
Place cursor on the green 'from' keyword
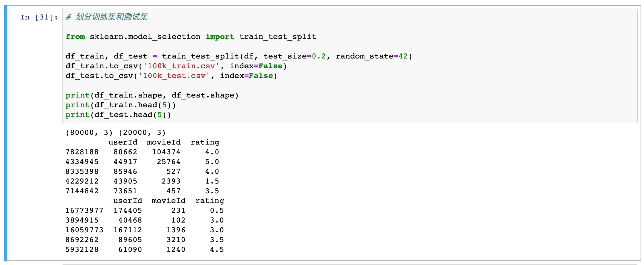point(75,37)
